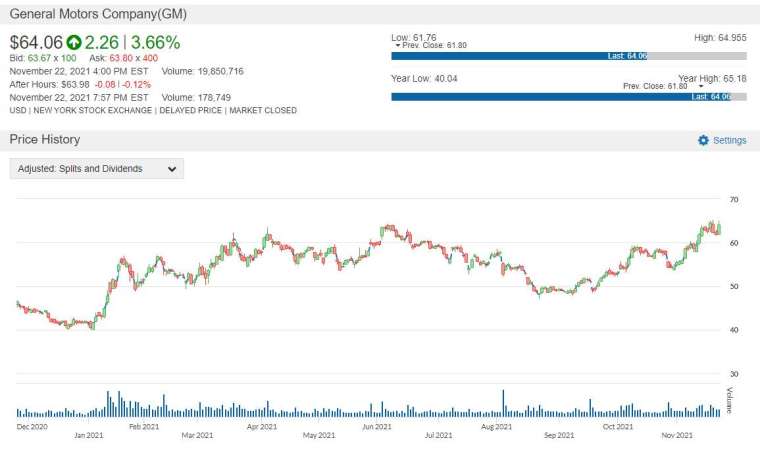Click the Year Low: 40.04 label
The image size is (760, 451).
pos(424,79)
